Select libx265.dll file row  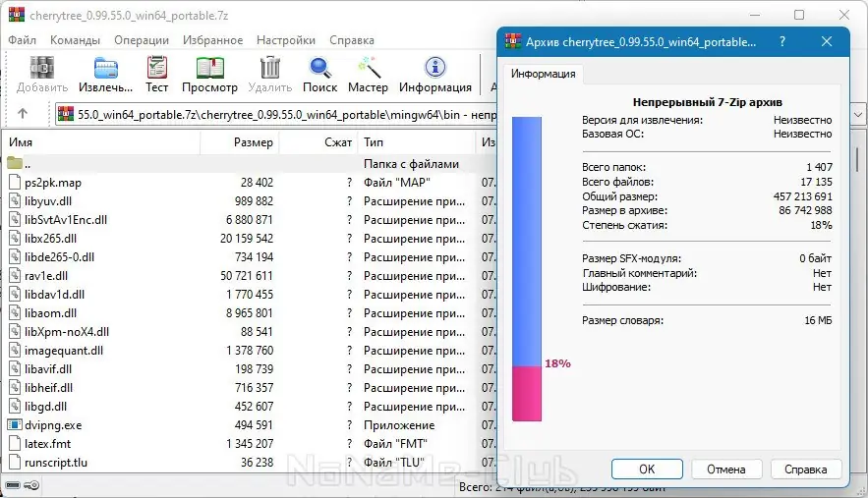click(x=249, y=239)
